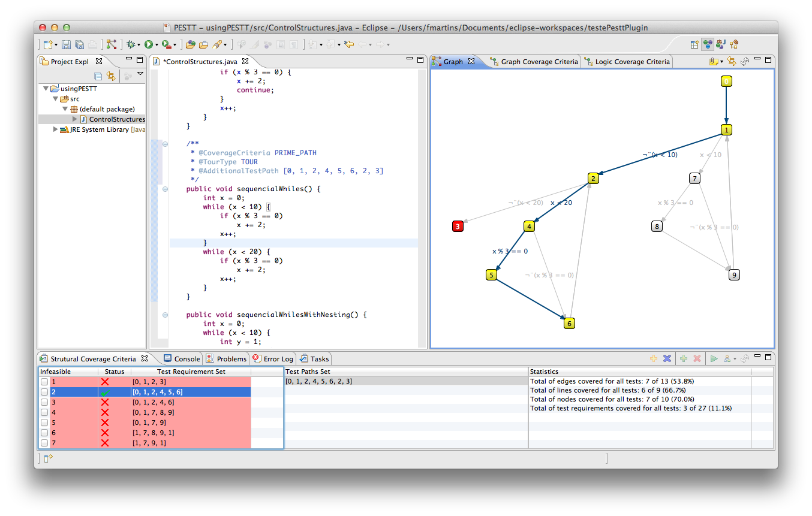Click the Last Edit Location arrow icon
This screenshot has height=516, width=812.
[x=348, y=44]
